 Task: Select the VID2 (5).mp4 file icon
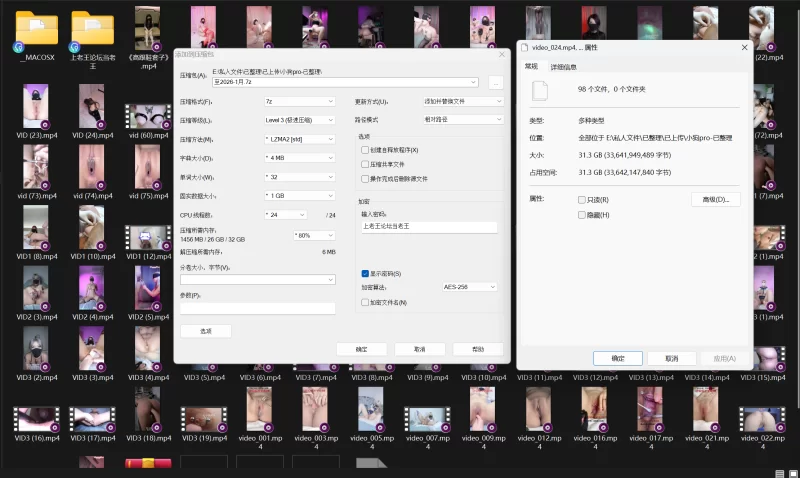click(148, 288)
